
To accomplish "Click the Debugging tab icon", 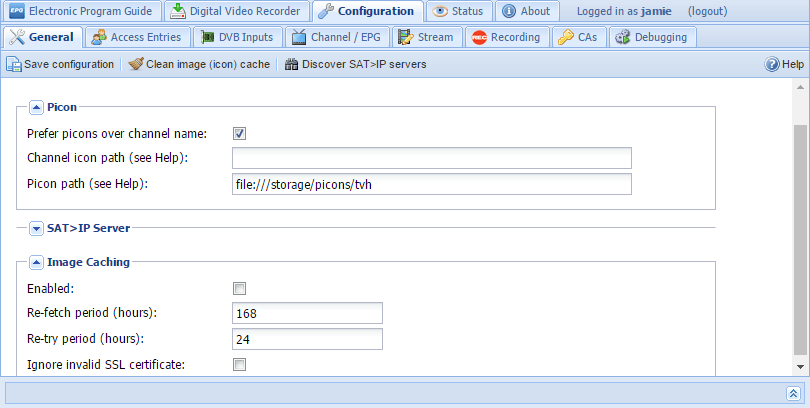I will coord(621,38).
